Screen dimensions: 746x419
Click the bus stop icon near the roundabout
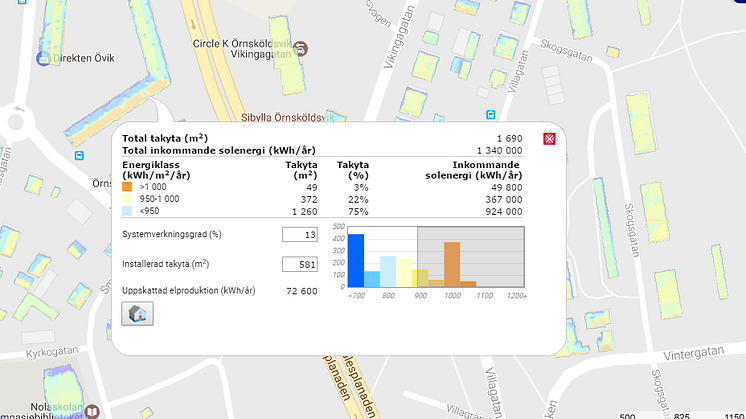tap(79, 156)
